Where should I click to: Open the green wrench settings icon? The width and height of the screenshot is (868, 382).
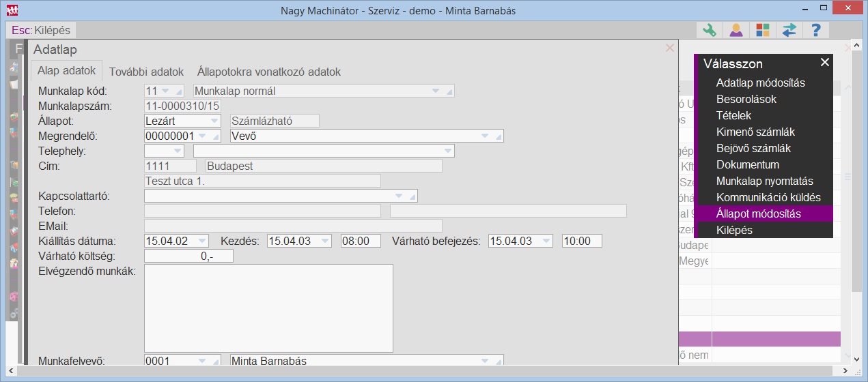710,30
